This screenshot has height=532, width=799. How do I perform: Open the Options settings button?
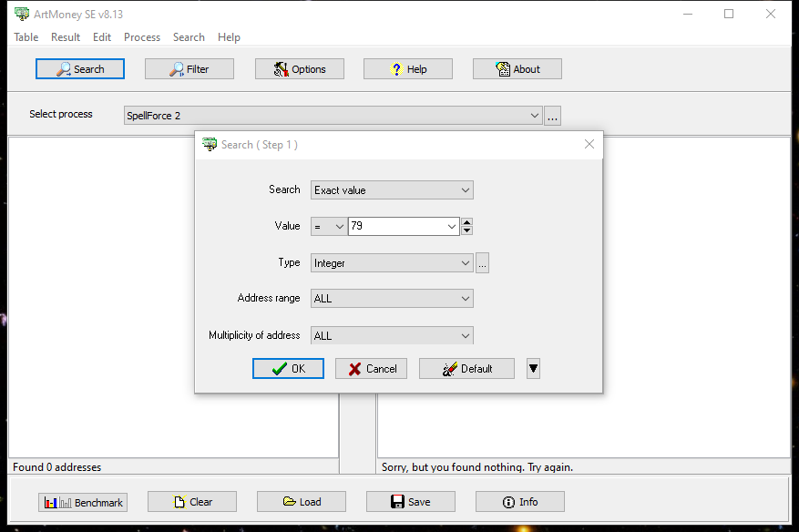[x=300, y=69]
